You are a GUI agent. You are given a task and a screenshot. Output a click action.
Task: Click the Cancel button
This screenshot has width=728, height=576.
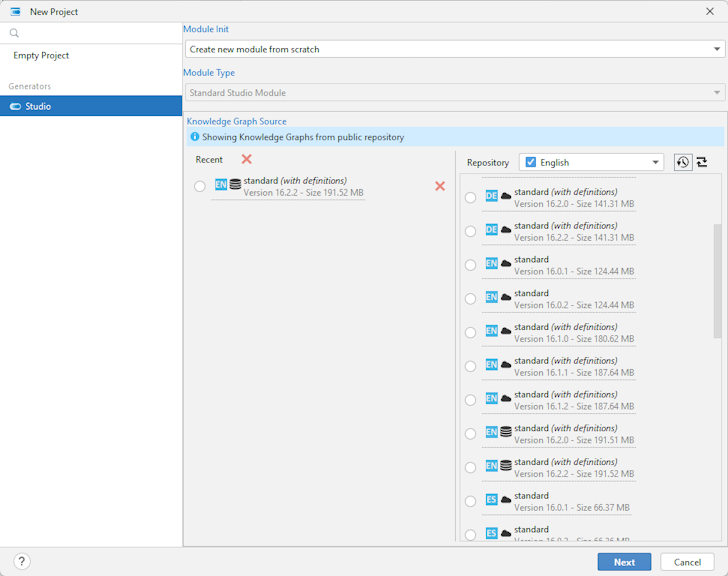click(x=687, y=562)
